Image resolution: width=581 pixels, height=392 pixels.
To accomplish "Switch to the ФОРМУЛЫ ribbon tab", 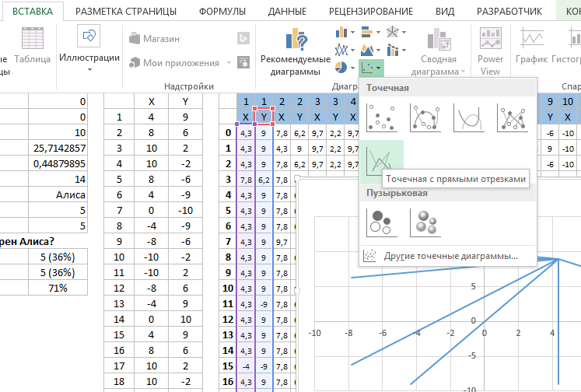I will pos(222,11).
